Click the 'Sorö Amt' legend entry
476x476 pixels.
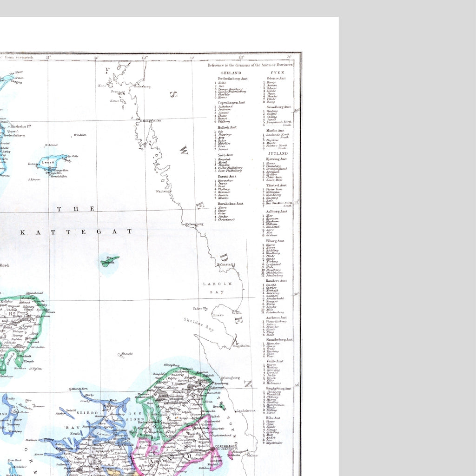(x=225, y=155)
